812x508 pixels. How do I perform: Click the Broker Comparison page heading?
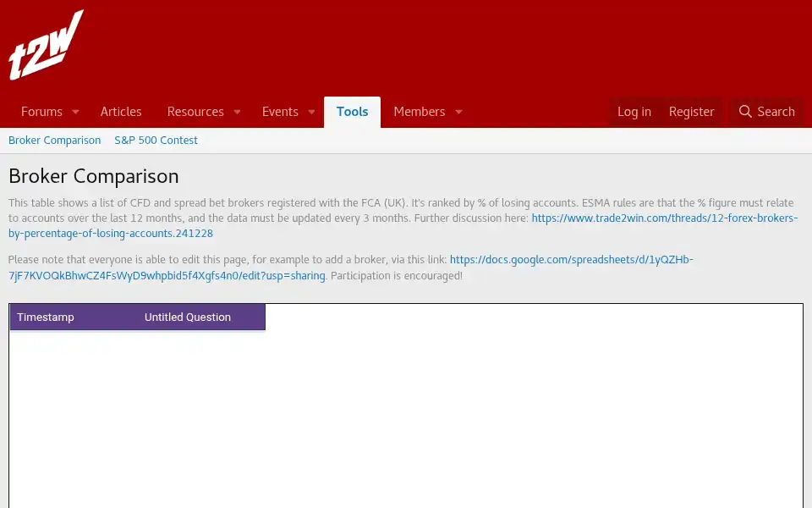[x=94, y=176]
